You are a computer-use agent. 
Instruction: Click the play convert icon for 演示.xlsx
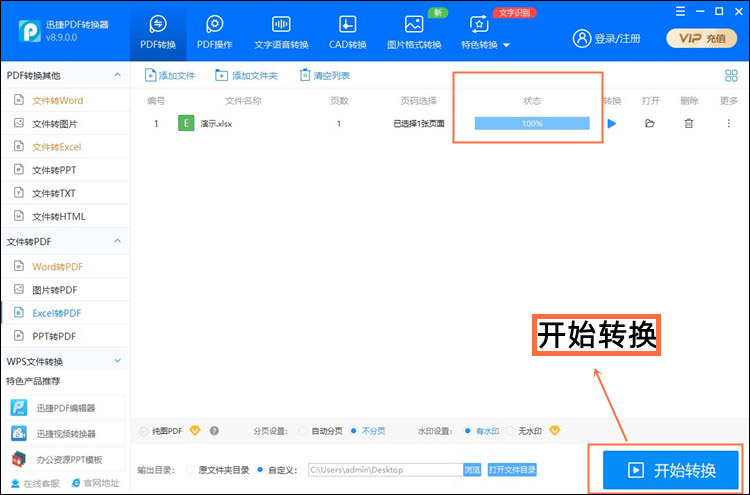[611, 123]
